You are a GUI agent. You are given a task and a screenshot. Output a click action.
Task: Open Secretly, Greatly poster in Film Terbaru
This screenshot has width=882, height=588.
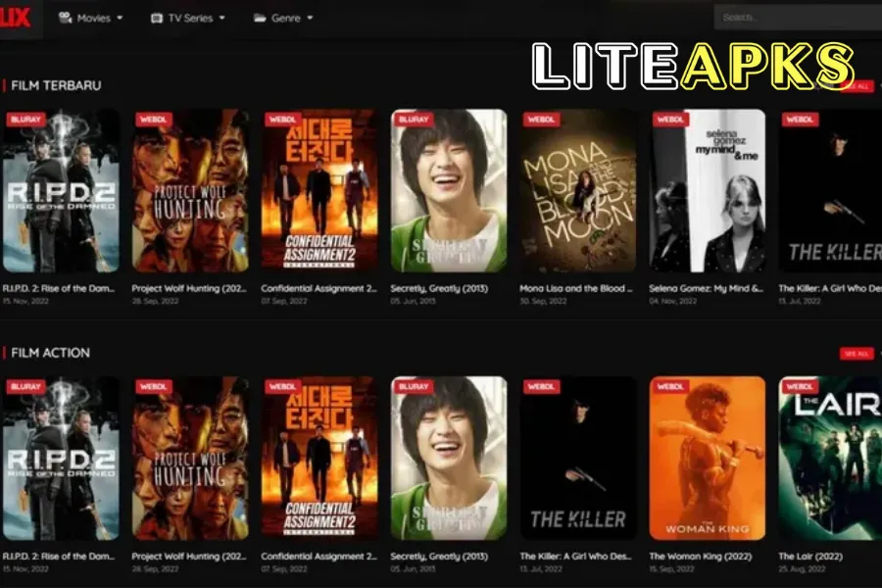tap(449, 191)
